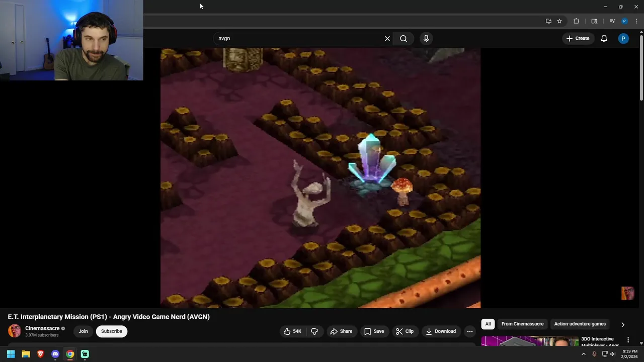Open network status tray icon
Screen dimensions: 644x362
point(605,354)
